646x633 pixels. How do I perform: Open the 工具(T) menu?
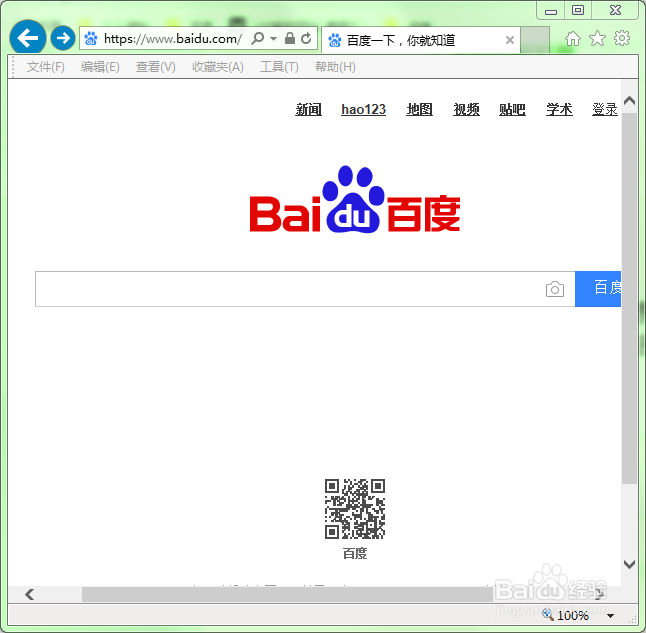point(279,67)
